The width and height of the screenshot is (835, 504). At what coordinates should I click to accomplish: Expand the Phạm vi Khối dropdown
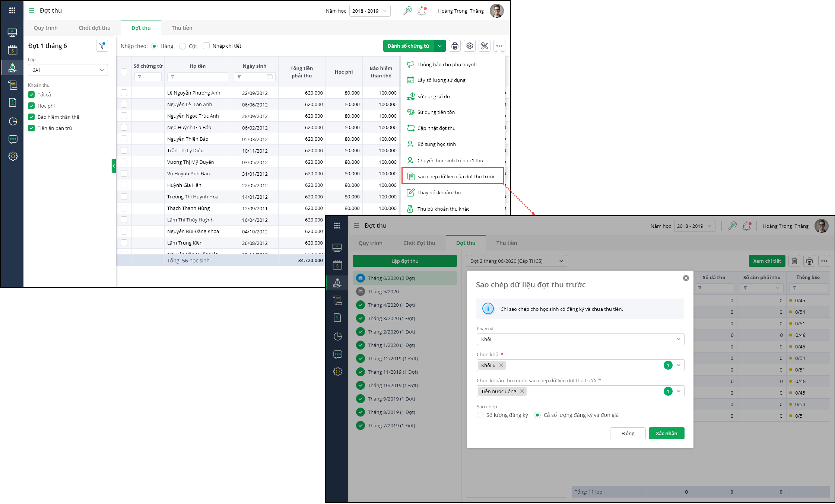(x=580, y=339)
